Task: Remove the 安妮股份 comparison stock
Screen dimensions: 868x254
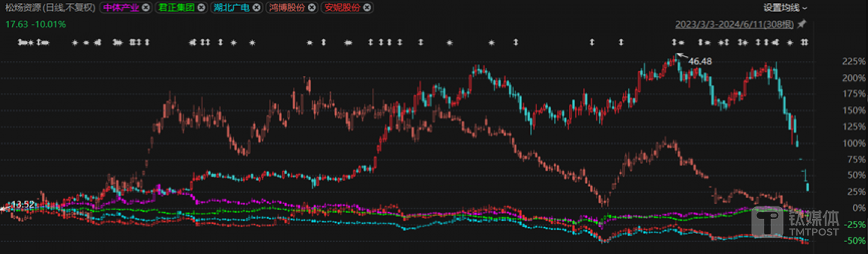Action: tap(367, 8)
